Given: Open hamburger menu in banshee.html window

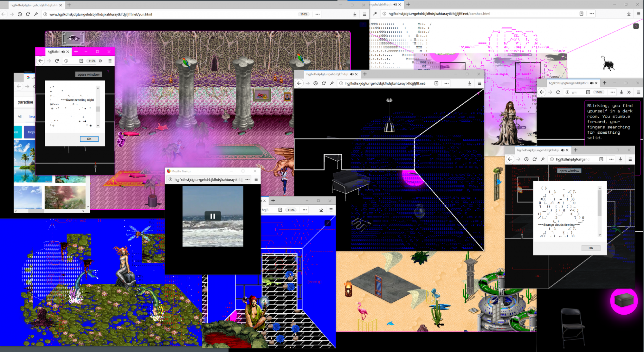Looking at the screenshot, I should tap(638, 14).
